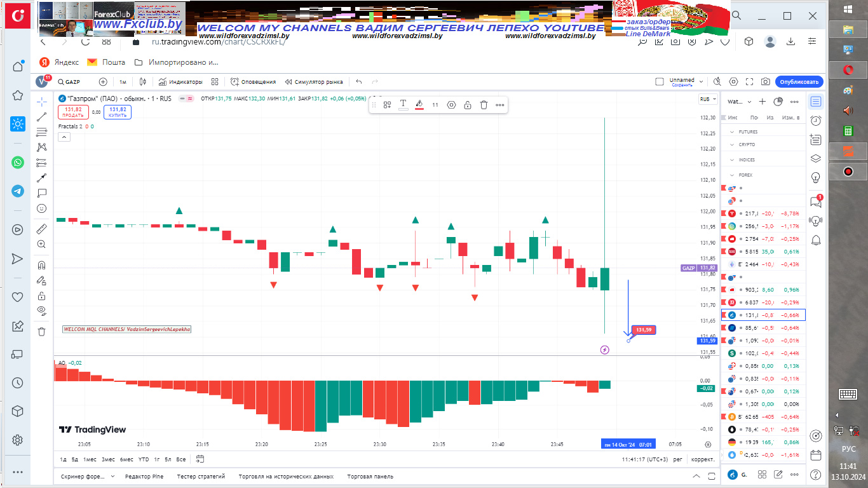The image size is (868, 488).
Task: Open the Торговая панель tab
Action: click(370, 476)
